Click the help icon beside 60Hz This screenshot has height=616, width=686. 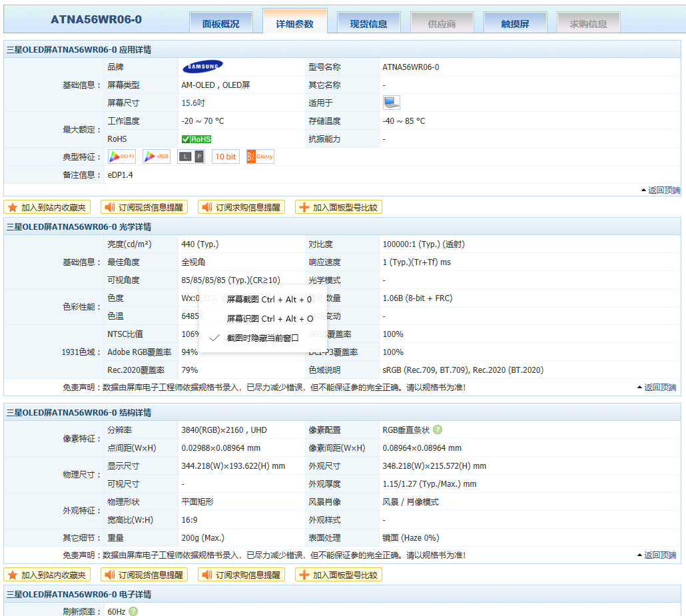click(133, 611)
